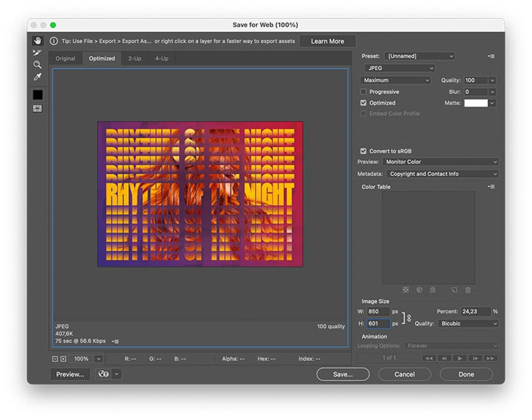Click the delete color trash icon

tap(468, 290)
